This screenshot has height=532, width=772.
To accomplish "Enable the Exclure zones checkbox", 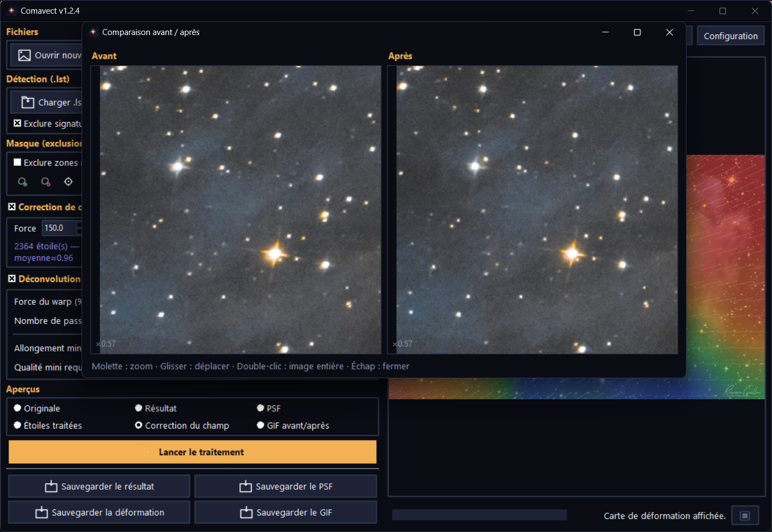I will point(18,162).
